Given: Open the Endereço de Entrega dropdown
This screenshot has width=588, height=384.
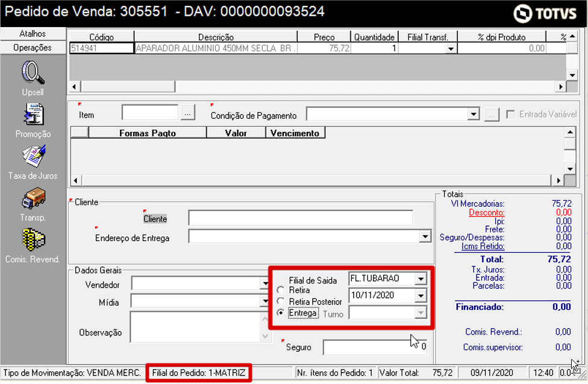Looking at the screenshot, I should [425, 236].
